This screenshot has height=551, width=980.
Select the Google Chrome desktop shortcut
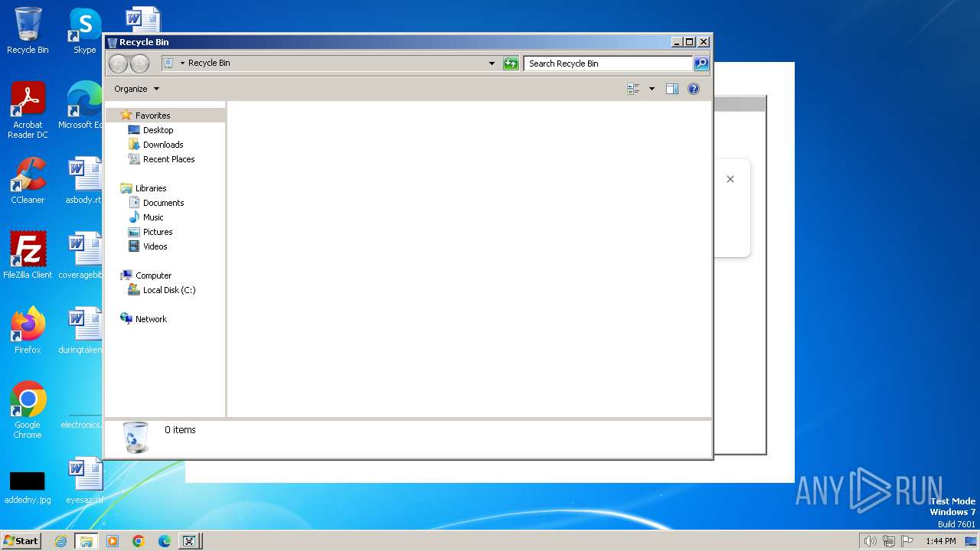click(x=28, y=410)
